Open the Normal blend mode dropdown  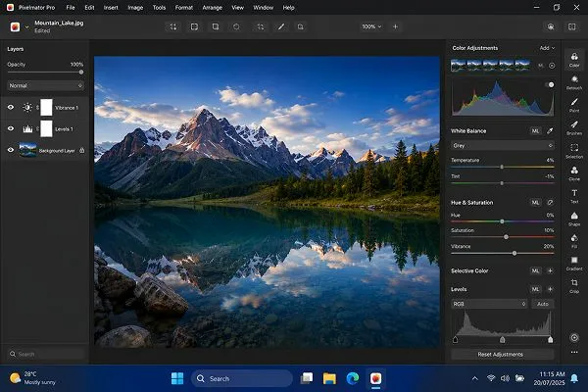pos(45,85)
